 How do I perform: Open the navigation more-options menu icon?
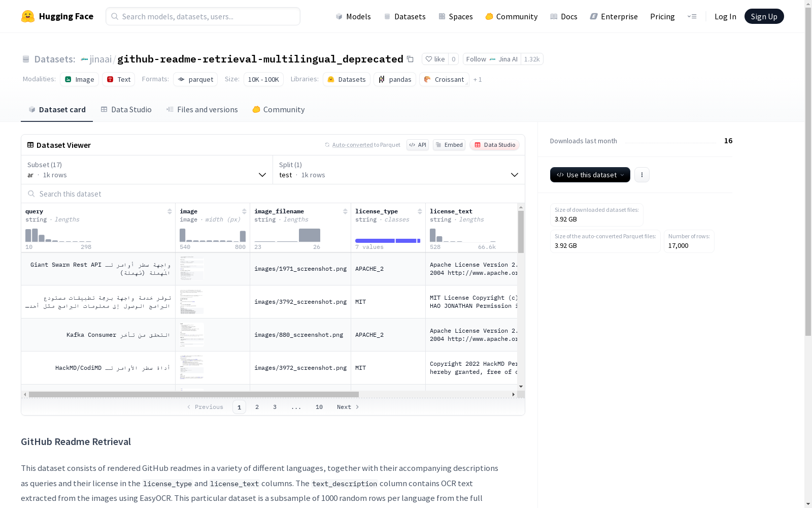(x=692, y=16)
